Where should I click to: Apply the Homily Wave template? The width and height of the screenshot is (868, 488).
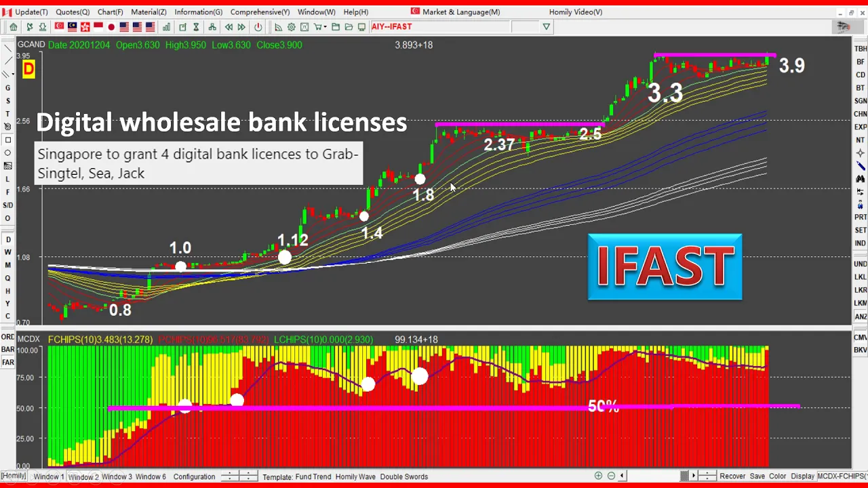pos(355,476)
